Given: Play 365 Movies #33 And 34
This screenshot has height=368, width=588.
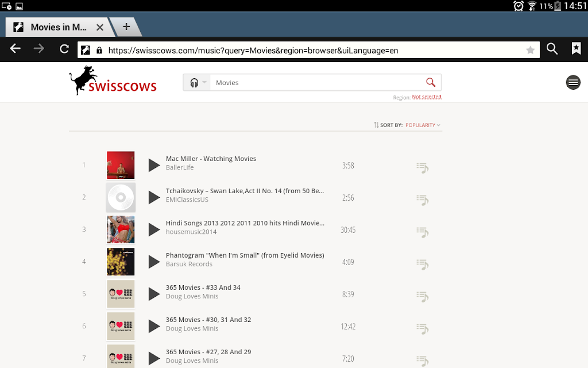Looking at the screenshot, I should point(154,294).
